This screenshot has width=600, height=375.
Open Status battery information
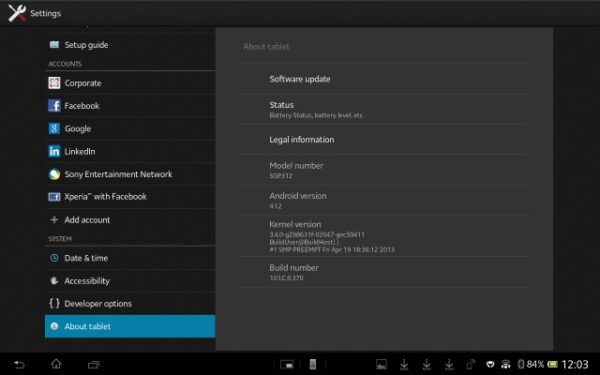(384, 109)
